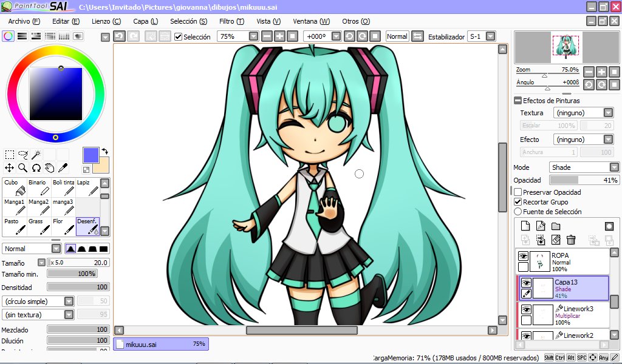Clear the layer with eraser icon
The width and height of the screenshot is (622, 364).
pyautogui.click(x=556, y=240)
